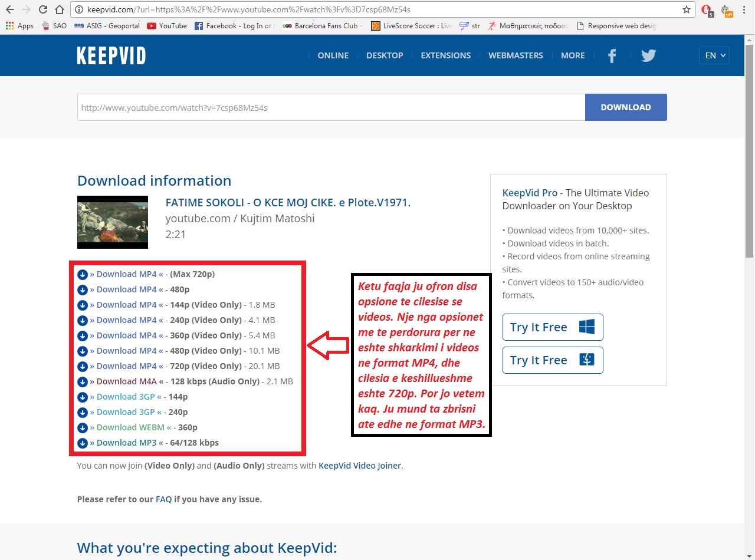Open the KeepVid Video Joiner link
755x560 pixels.
coord(359,466)
